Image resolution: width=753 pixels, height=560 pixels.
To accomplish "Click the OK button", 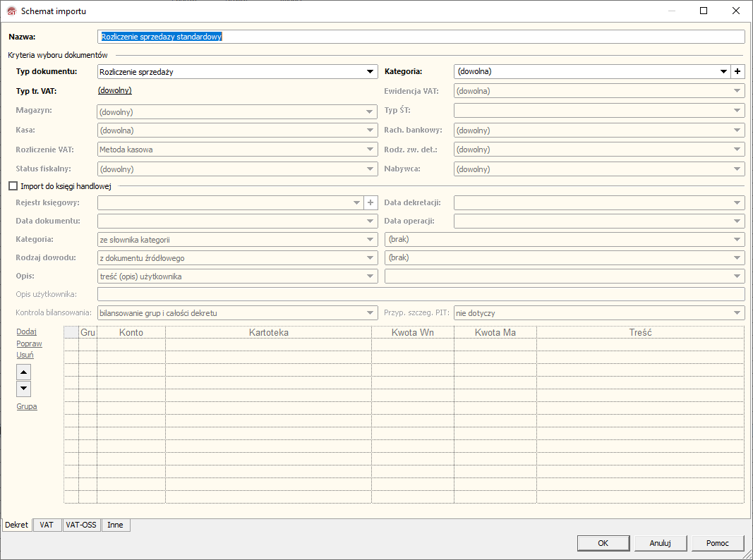I will click(603, 543).
